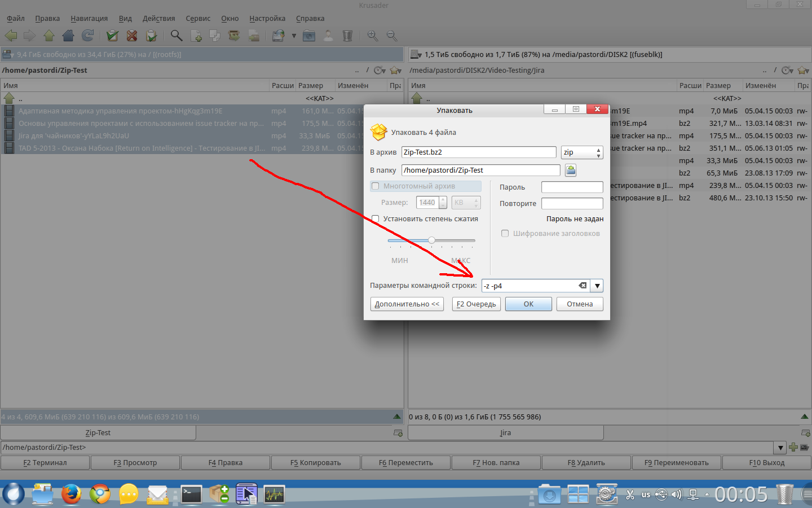
Task: Click the Back arrow in Krusader's toolbar
Action: tap(11, 36)
